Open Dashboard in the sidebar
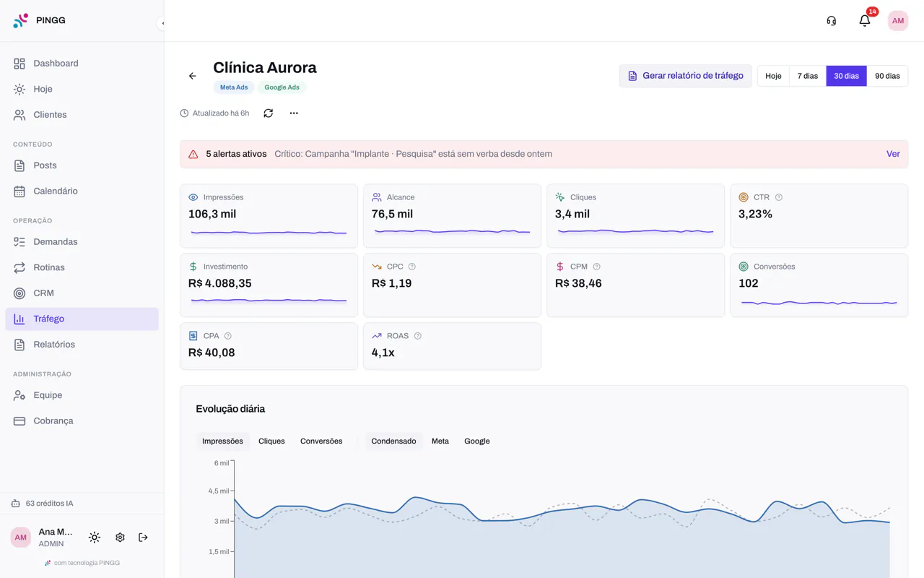This screenshot has height=578, width=924. click(82, 64)
